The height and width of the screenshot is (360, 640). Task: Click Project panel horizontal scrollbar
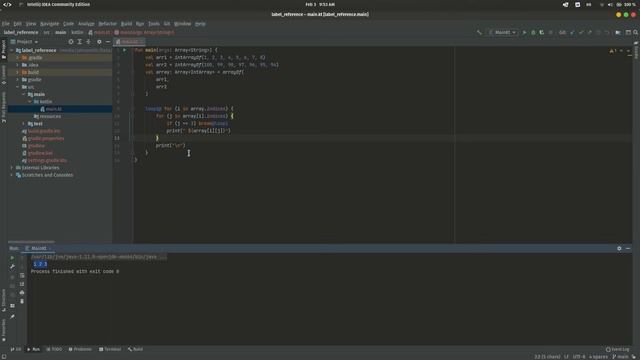pos(31,242)
